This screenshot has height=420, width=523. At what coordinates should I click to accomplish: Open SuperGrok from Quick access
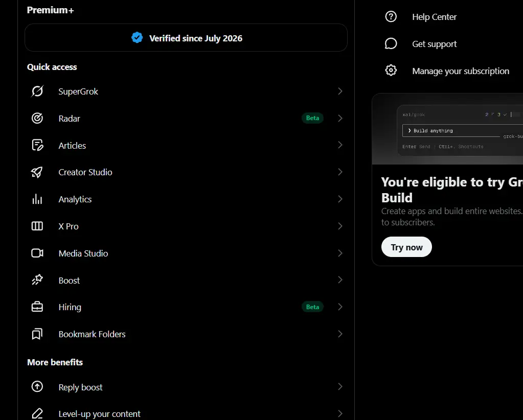coord(186,91)
